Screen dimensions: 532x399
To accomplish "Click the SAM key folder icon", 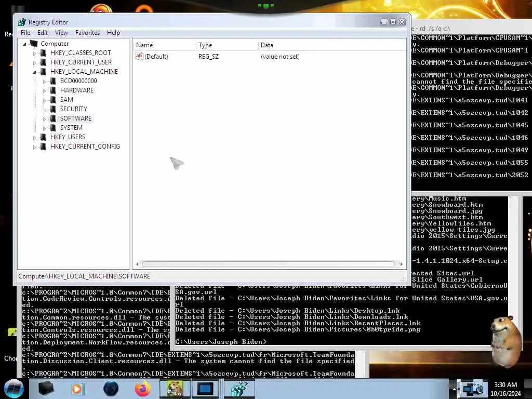I will click(x=53, y=99).
